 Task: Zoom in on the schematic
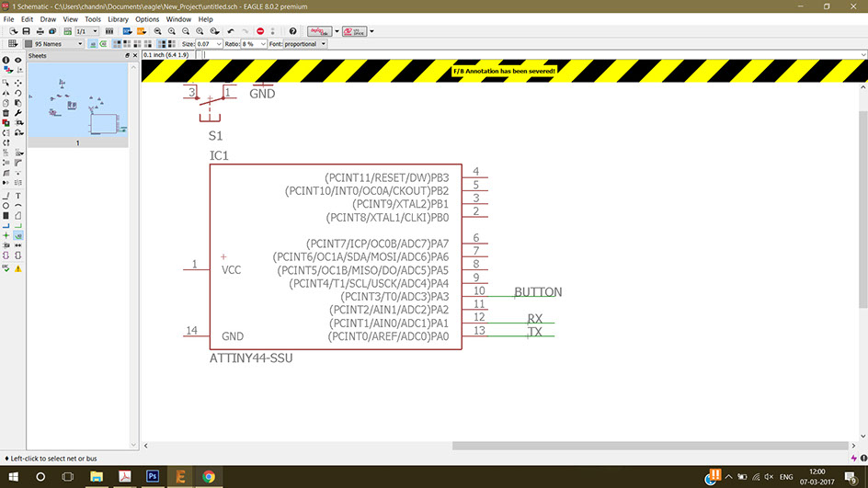click(x=172, y=31)
